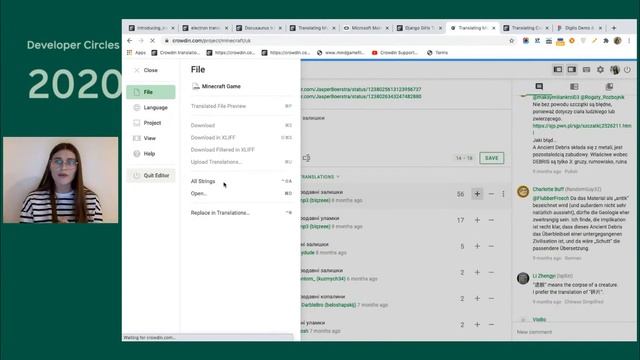
Task: Downvote the translation with 56 votes
Action: point(491,194)
